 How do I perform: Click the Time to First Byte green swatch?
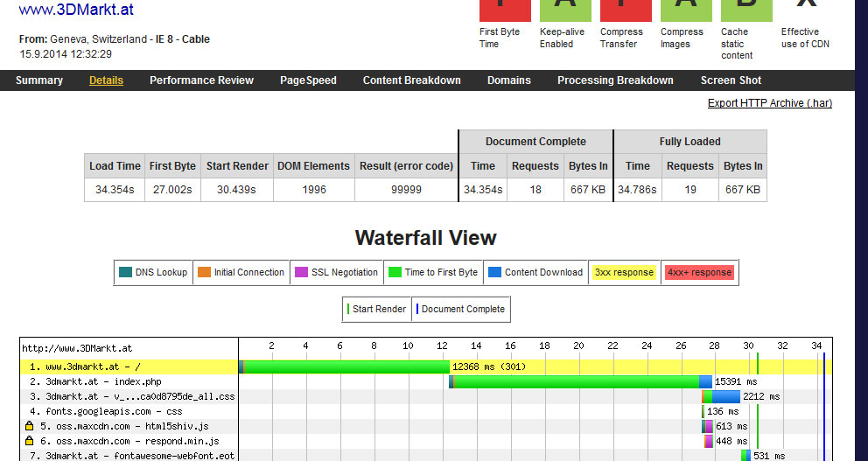click(x=395, y=272)
